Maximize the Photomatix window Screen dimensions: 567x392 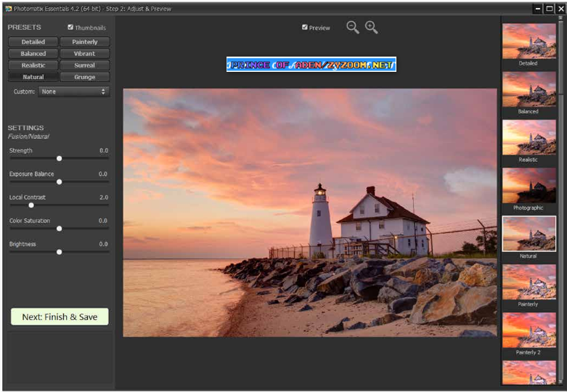point(550,8)
